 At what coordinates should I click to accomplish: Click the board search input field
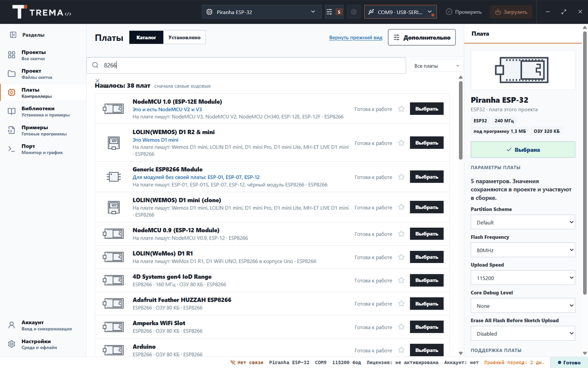(246, 65)
